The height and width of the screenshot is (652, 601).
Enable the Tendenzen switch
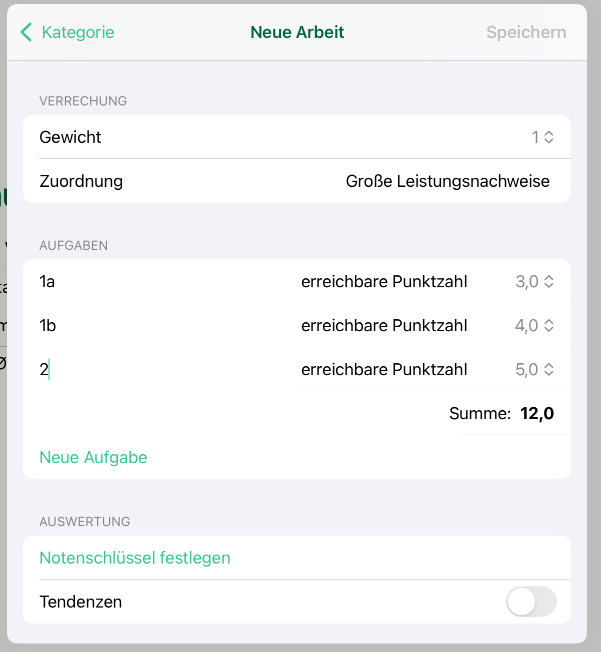click(x=531, y=602)
